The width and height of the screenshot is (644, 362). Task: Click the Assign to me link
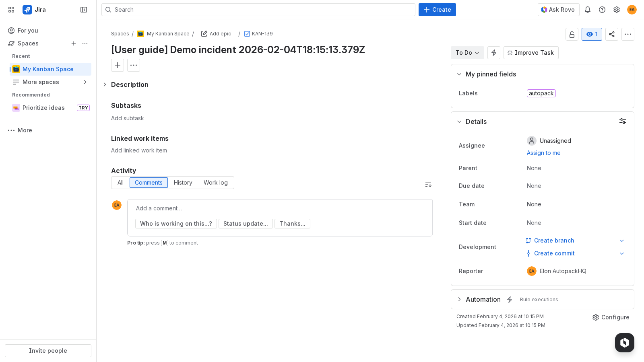[543, 153]
